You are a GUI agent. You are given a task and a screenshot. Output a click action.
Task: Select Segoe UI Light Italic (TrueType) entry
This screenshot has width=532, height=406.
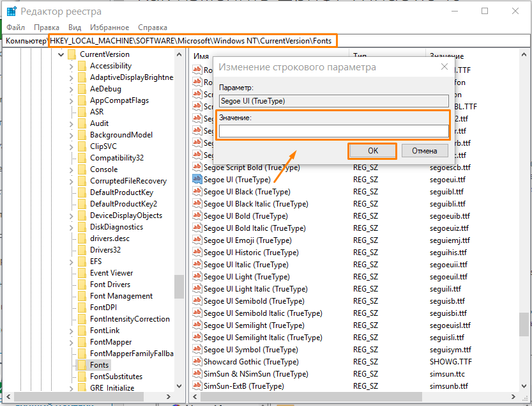click(255, 289)
